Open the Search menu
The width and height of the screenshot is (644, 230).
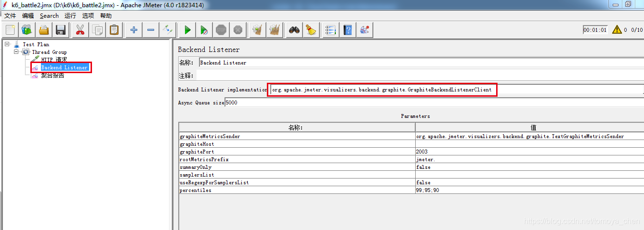click(49, 15)
